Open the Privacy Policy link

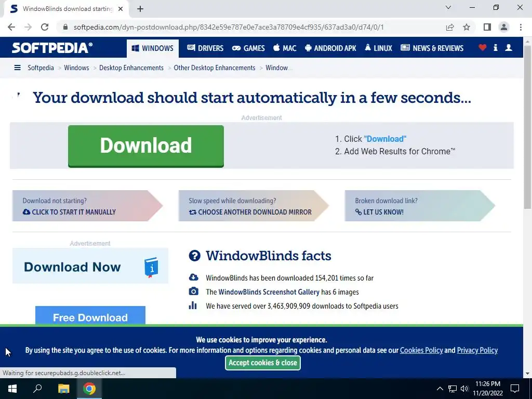477,350
